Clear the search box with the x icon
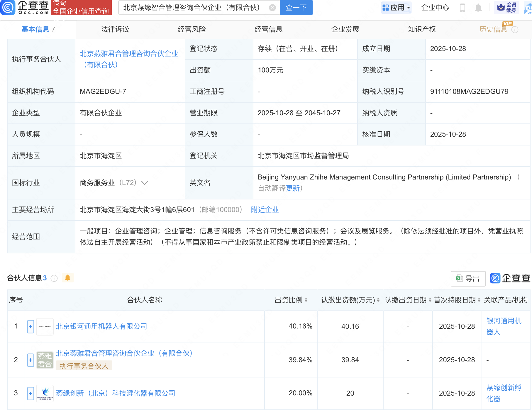Image resolution: width=532 pixels, height=410 pixels. 272,8
